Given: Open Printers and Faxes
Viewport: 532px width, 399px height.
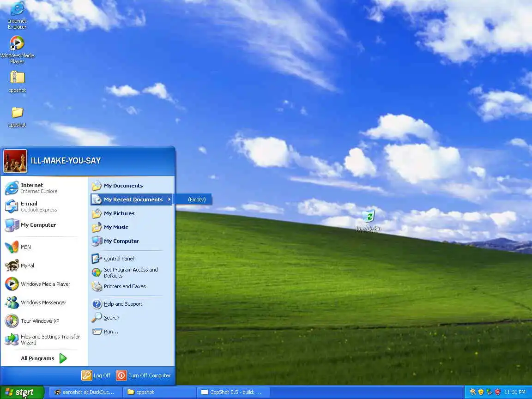Looking at the screenshot, I should tap(132, 286).
